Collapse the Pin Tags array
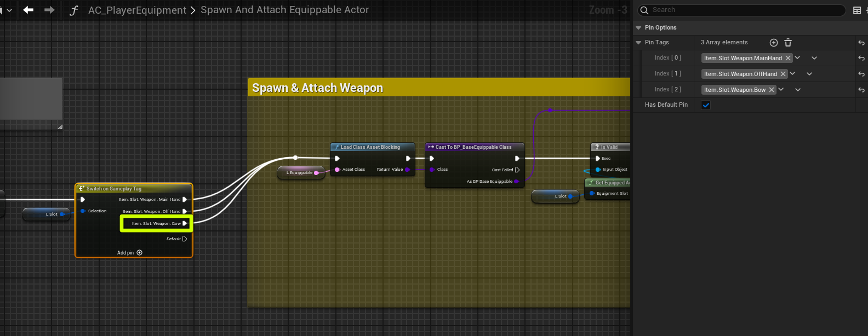Image resolution: width=868 pixels, height=336 pixels. 638,43
